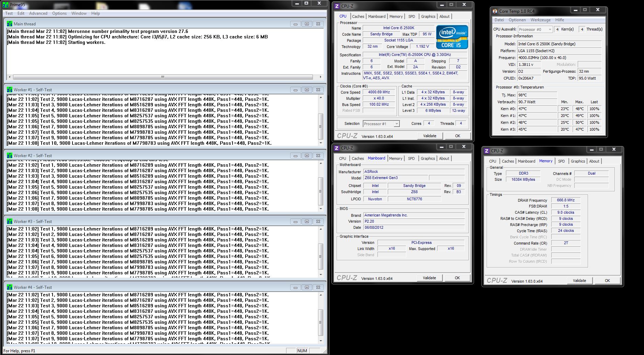
Task: Open the Hilfe menu in Core Temp
Action: (560, 20)
